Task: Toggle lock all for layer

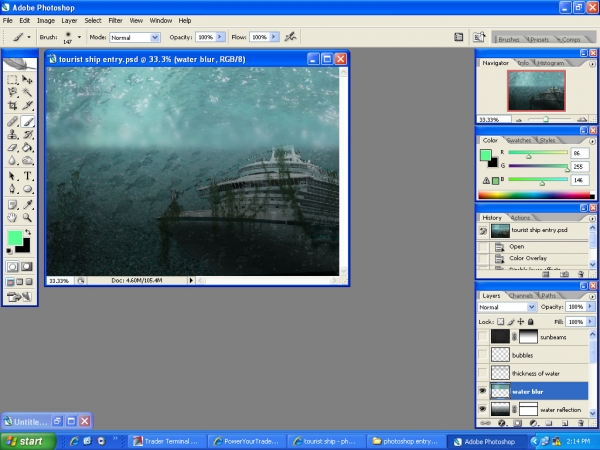Action: [530, 322]
